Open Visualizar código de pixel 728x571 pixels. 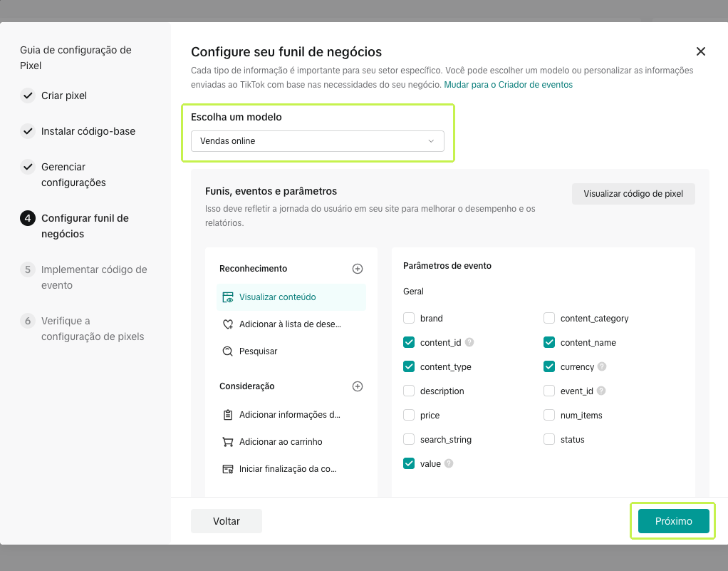633,194
